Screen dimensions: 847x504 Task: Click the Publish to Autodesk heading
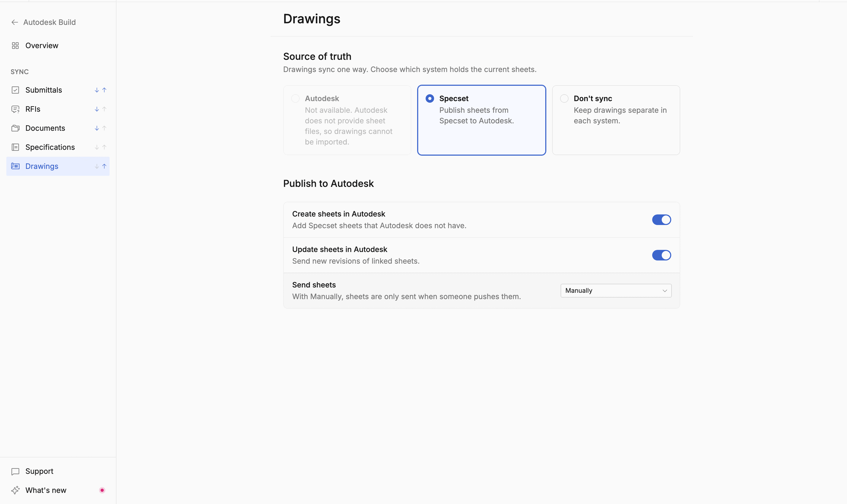pyautogui.click(x=328, y=184)
